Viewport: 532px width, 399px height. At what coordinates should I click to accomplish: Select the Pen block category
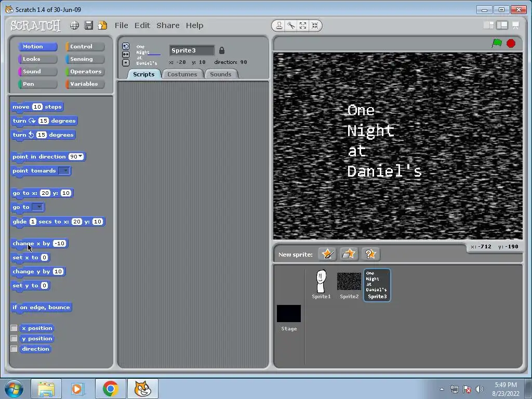pyautogui.click(x=37, y=84)
